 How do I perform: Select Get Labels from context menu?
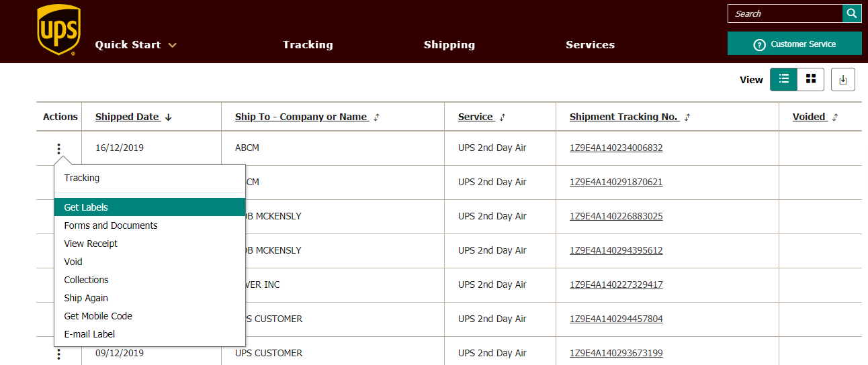(86, 207)
